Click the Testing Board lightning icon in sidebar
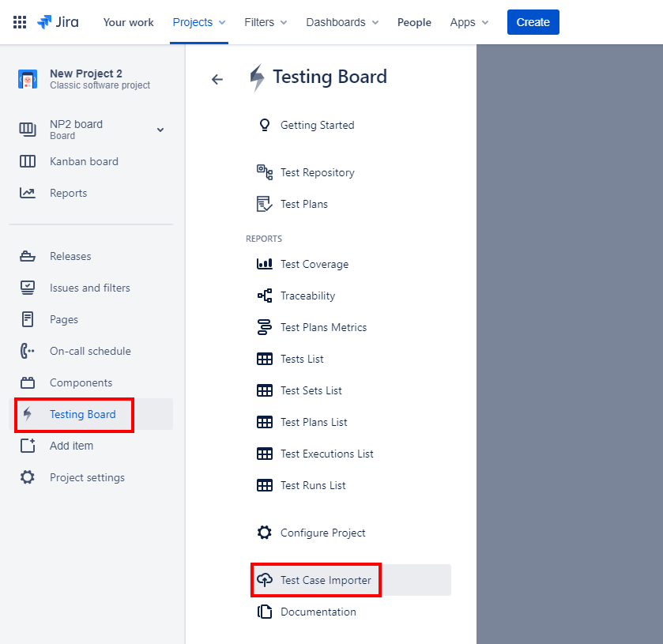This screenshot has height=644, width=663. coord(28,414)
